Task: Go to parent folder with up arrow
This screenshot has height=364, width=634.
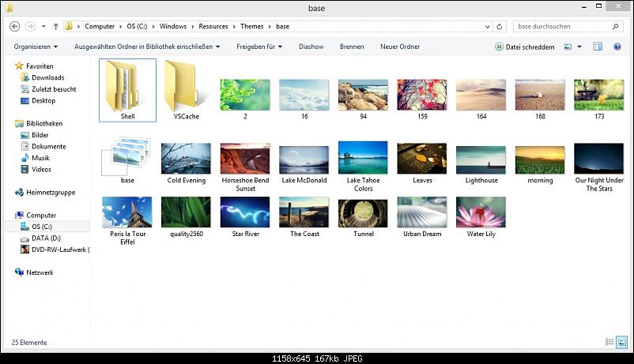Action: (56, 27)
